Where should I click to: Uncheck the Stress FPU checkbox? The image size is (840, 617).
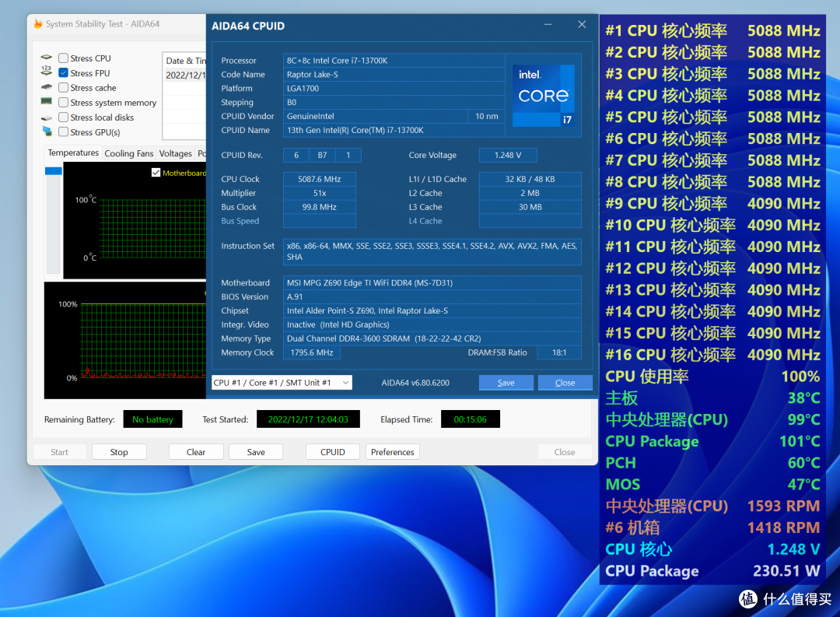point(63,73)
